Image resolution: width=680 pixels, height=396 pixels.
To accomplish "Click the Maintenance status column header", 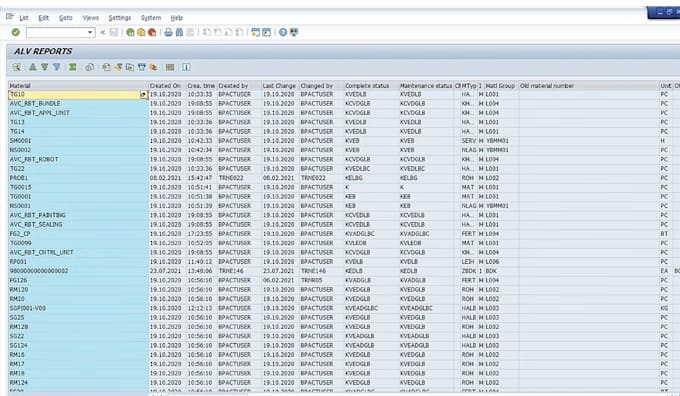I will (x=426, y=86).
